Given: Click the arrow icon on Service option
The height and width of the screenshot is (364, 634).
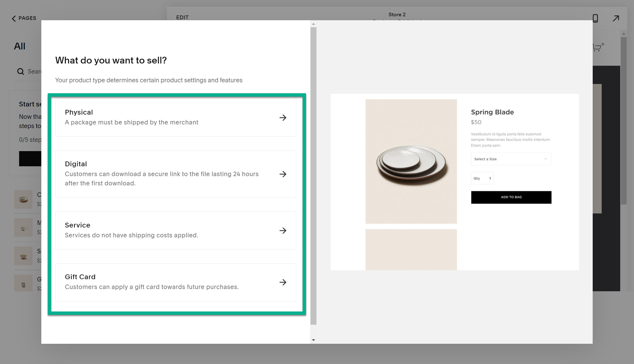Looking at the screenshot, I should (283, 231).
